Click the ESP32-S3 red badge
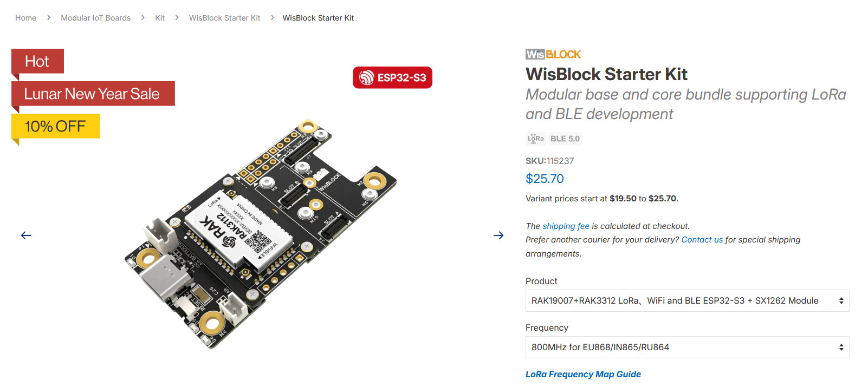 point(392,77)
